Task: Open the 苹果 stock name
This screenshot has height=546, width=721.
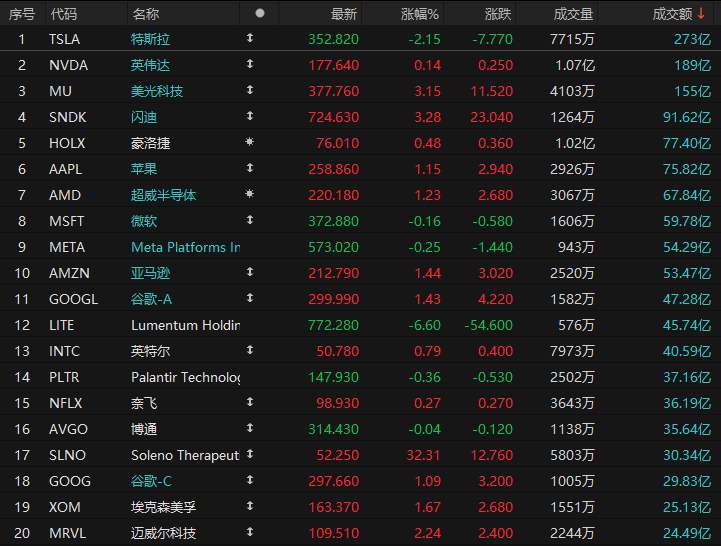Action: [144, 169]
